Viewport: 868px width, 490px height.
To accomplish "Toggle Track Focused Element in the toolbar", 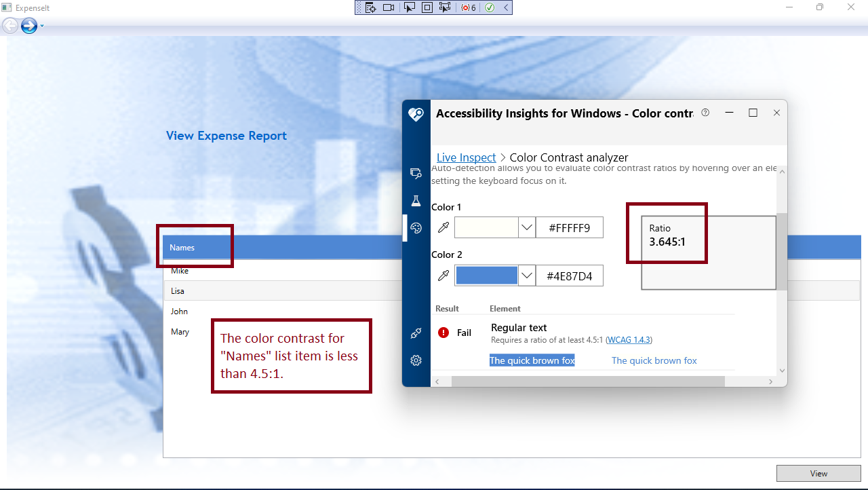I will 444,7.
